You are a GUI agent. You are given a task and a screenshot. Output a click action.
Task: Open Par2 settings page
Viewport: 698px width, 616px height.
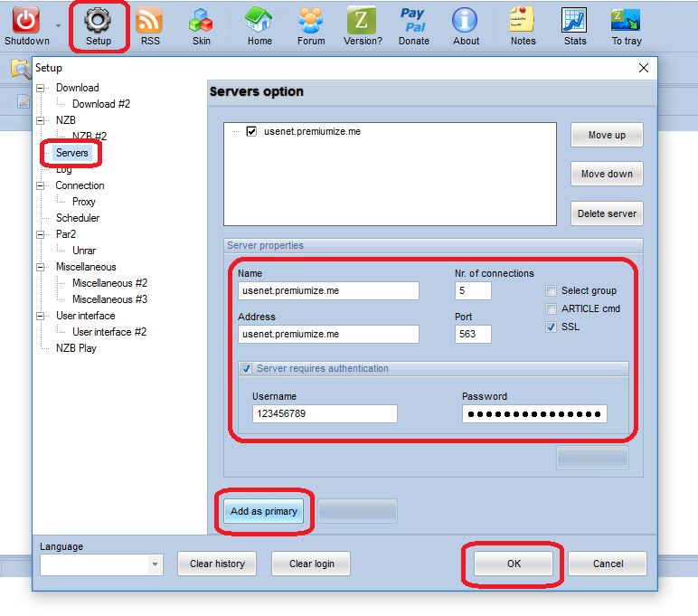(x=66, y=234)
